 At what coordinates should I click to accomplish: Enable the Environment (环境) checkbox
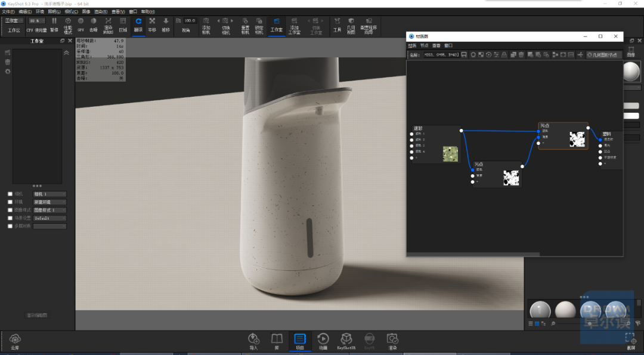click(x=10, y=202)
